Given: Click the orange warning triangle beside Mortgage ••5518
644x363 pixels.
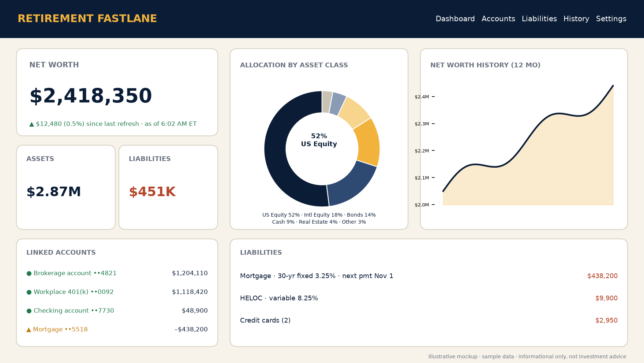Looking at the screenshot, I should pyautogui.click(x=29, y=329).
